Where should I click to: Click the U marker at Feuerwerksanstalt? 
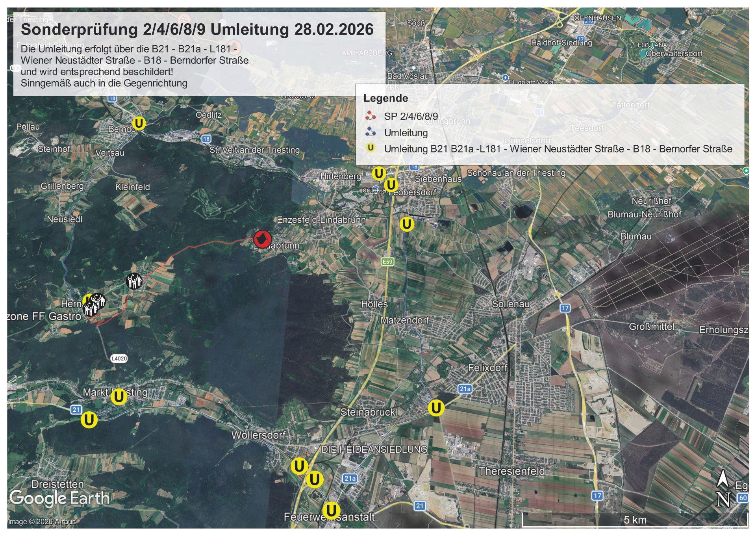point(331,510)
